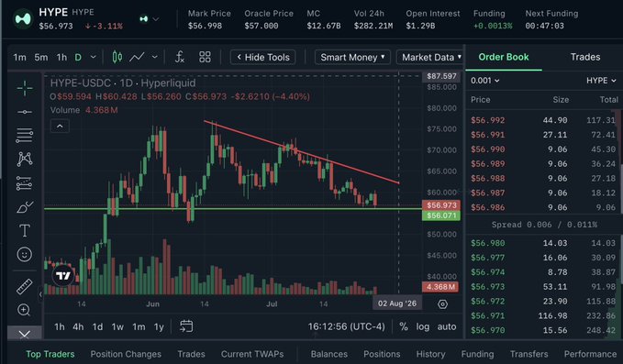Open the Fibonacci retracement tool
This screenshot has height=364, width=623.
click(x=25, y=136)
